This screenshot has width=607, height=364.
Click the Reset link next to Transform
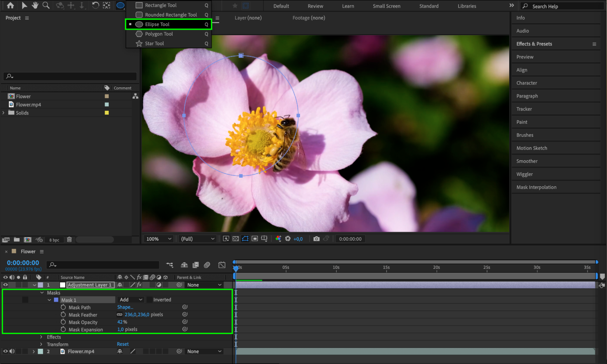tap(123, 344)
